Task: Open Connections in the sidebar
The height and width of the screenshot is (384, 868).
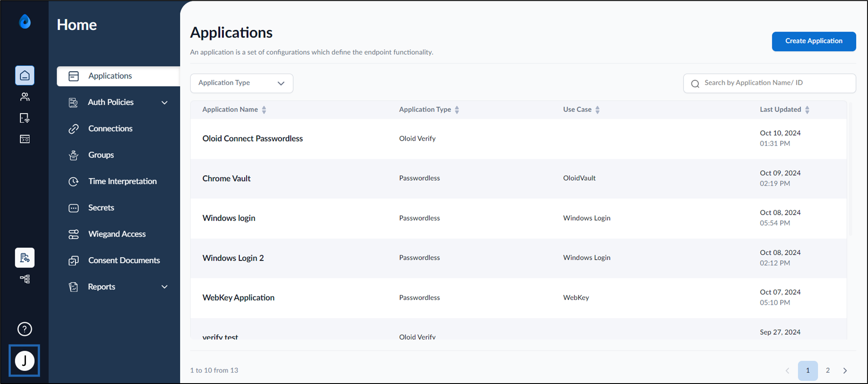Action: [x=110, y=129]
